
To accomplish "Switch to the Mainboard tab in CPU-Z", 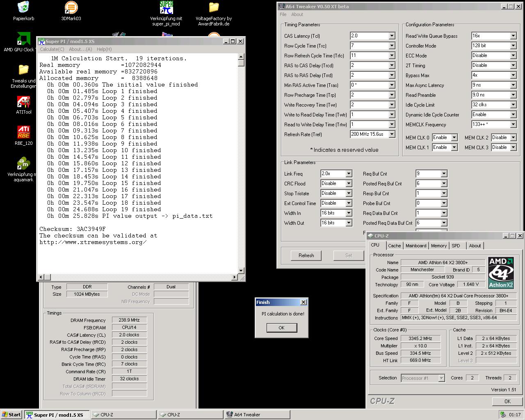I will click(416, 246).
